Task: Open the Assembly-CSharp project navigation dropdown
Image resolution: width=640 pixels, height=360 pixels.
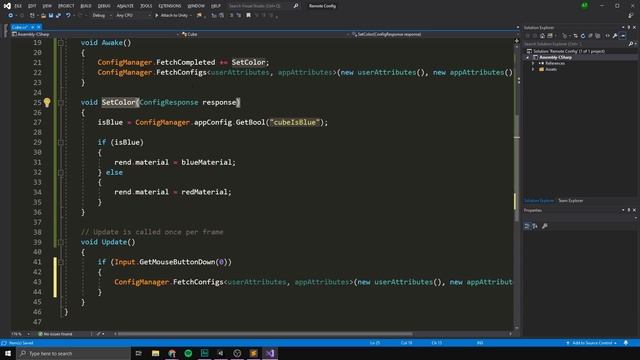Action: 95,34
